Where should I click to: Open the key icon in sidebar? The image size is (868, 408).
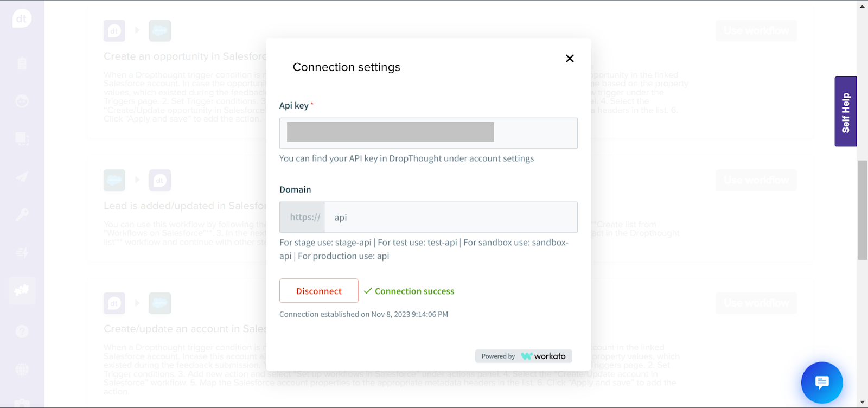(22, 215)
